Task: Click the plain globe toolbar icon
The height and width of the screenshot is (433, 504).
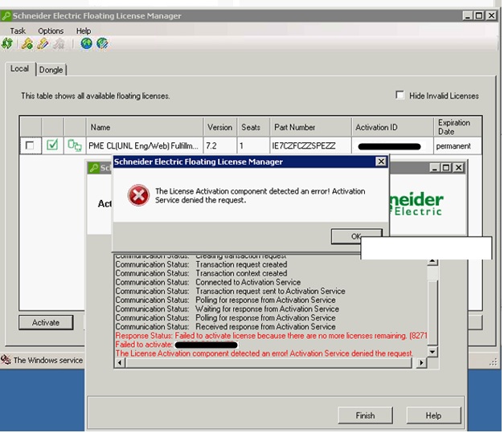Action: pyautogui.click(x=87, y=43)
